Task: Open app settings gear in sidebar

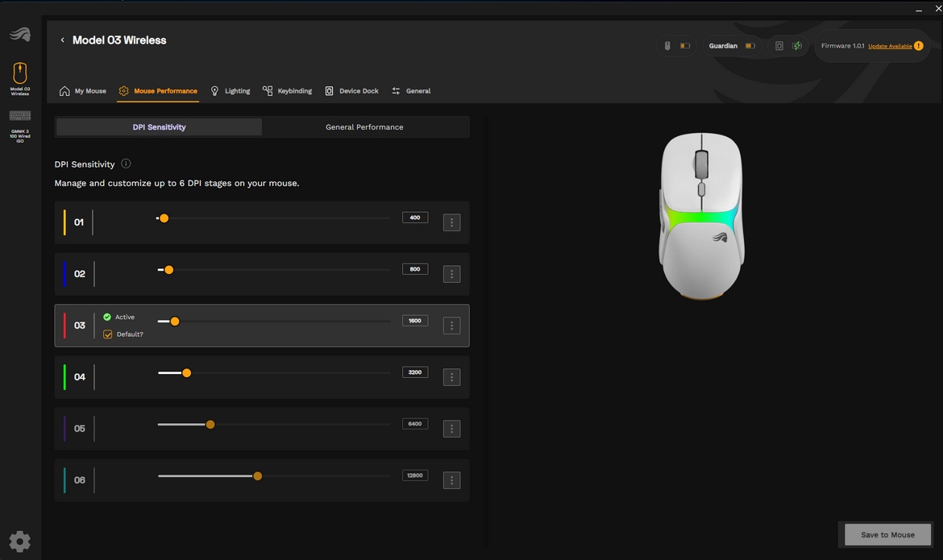Action: tap(20, 541)
